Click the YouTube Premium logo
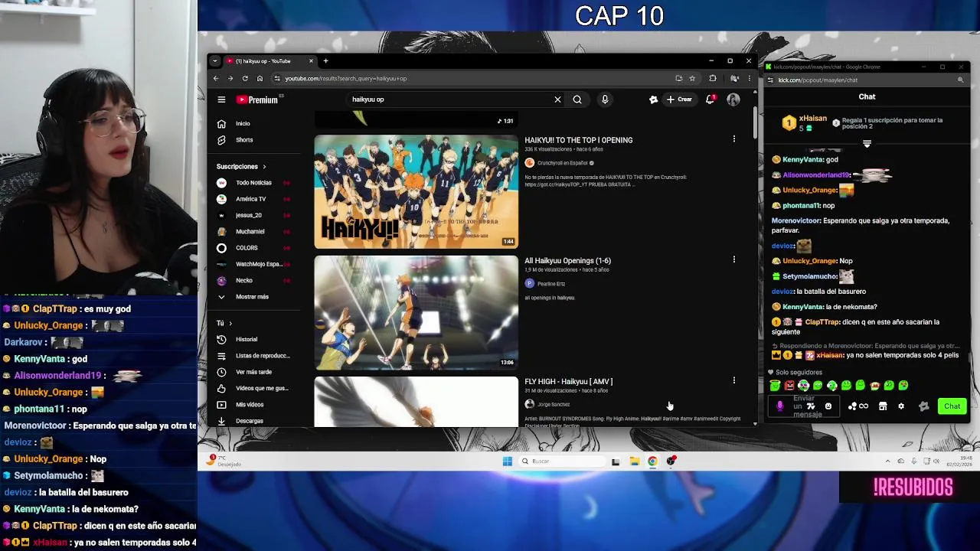The height and width of the screenshot is (551, 980). [257, 99]
